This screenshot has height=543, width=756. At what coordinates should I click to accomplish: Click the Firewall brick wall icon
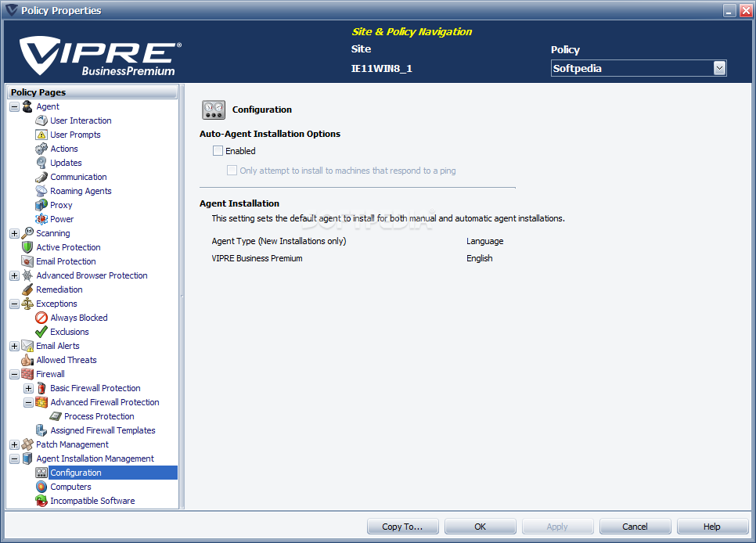(x=27, y=374)
